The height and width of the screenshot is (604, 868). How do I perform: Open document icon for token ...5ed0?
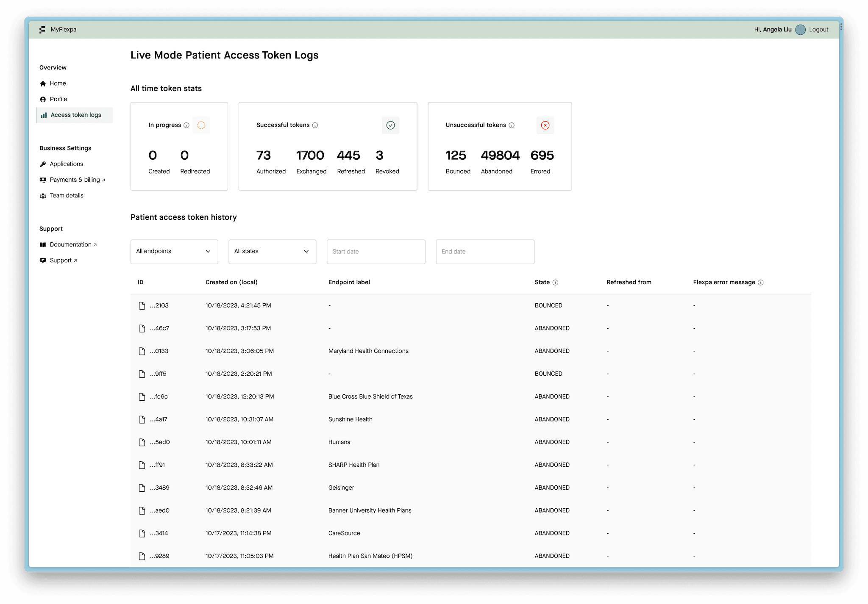142,442
